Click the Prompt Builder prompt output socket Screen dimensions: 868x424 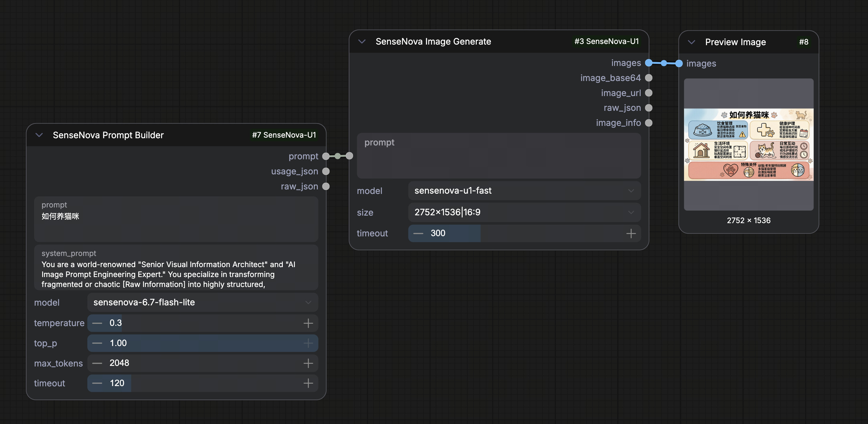pos(326,156)
